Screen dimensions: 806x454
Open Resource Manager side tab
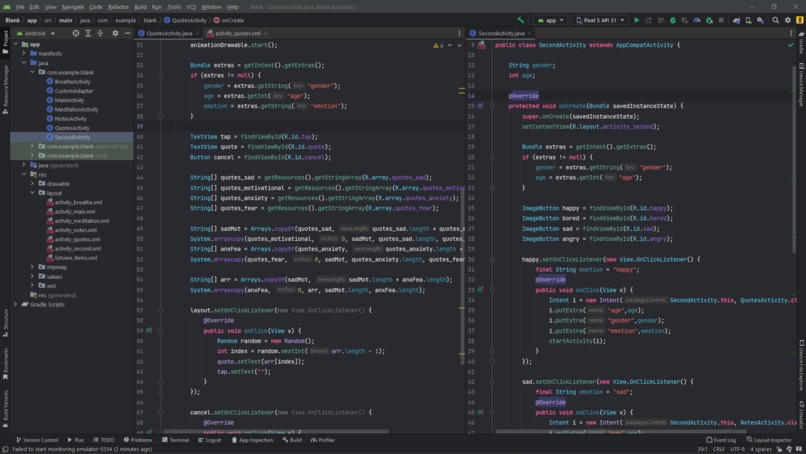pyautogui.click(x=5, y=88)
